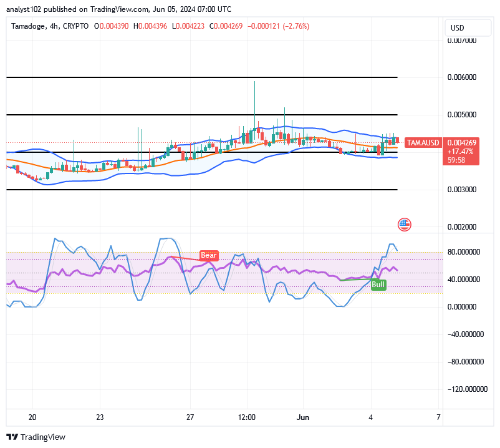Click the low value L0.004223
This screenshot has width=500, height=448.
tap(188, 26)
